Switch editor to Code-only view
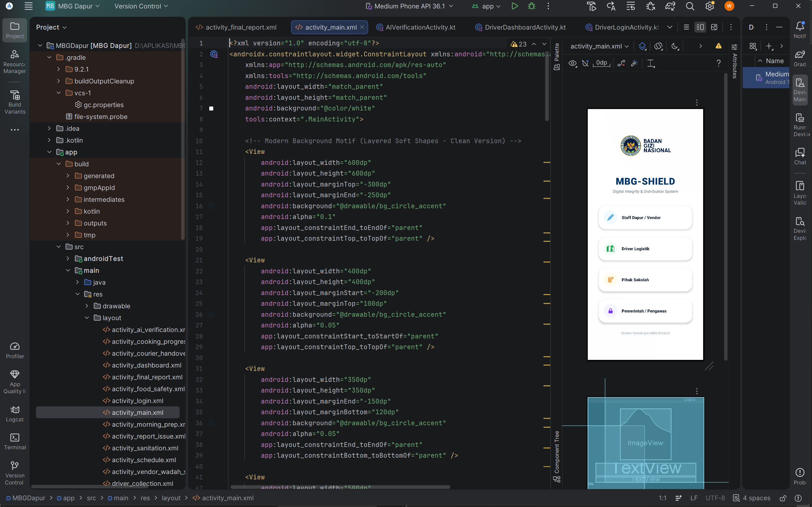812x507 pixels. (686, 27)
